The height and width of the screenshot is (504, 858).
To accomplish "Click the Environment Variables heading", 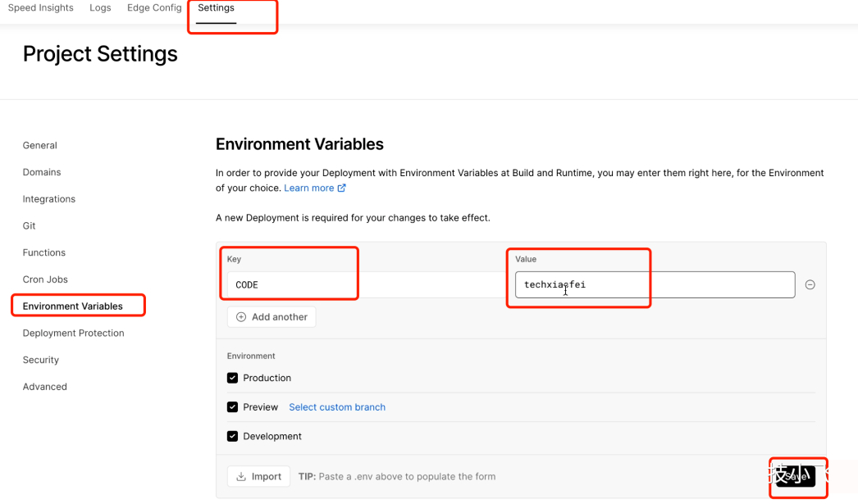I will click(299, 144).
